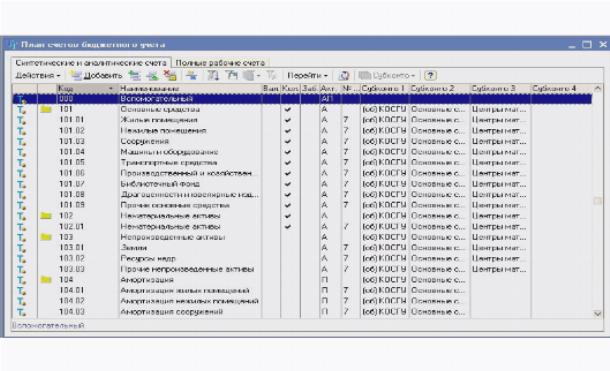610x371 pixels.
Task: Toggle the Кол. checkmark for account 101.03
Action: point(288,142)
